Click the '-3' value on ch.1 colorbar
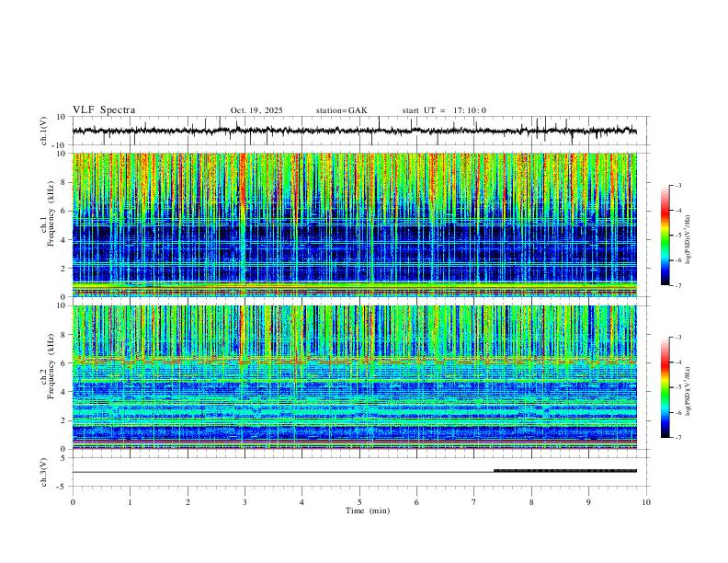Viewport: 728px width, 563px height. point(677,185)
